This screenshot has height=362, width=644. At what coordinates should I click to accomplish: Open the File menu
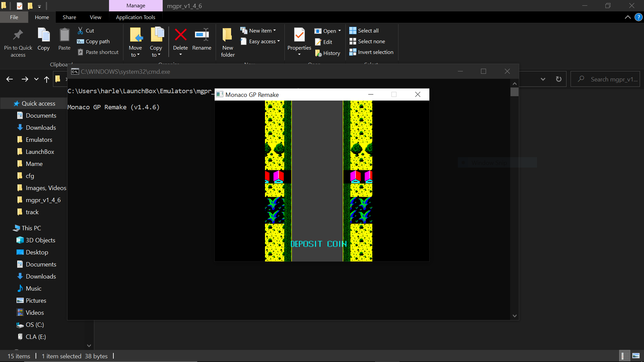click(x=14, y=17)
